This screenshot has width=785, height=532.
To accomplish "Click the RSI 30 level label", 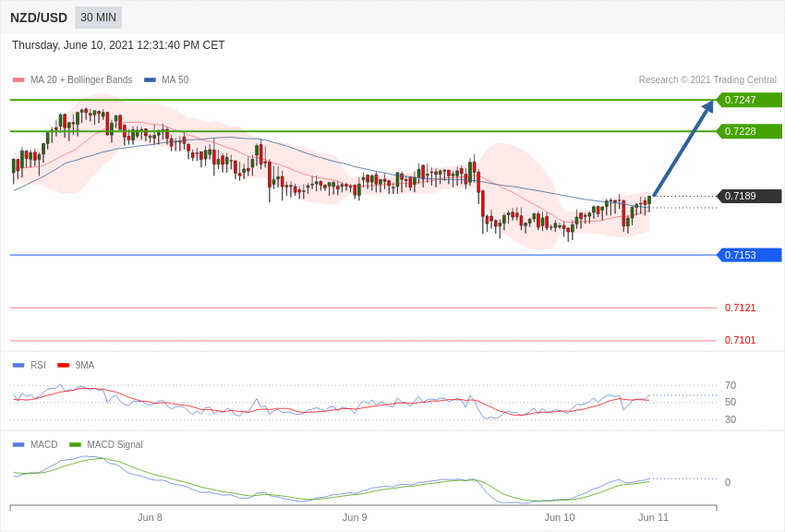I will [x=731, y=419].
